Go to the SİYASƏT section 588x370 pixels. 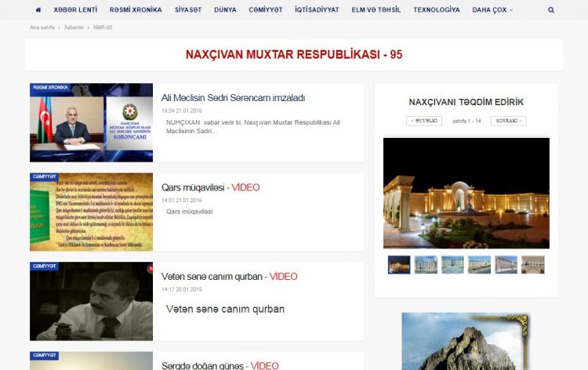click(x=187, y=10)
